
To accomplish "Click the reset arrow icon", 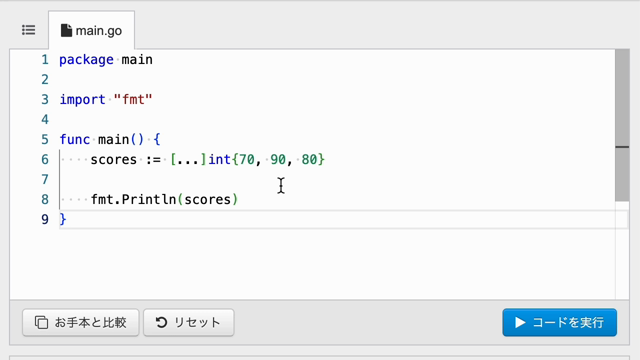I will pyautogui.click(x=161, y=322).
